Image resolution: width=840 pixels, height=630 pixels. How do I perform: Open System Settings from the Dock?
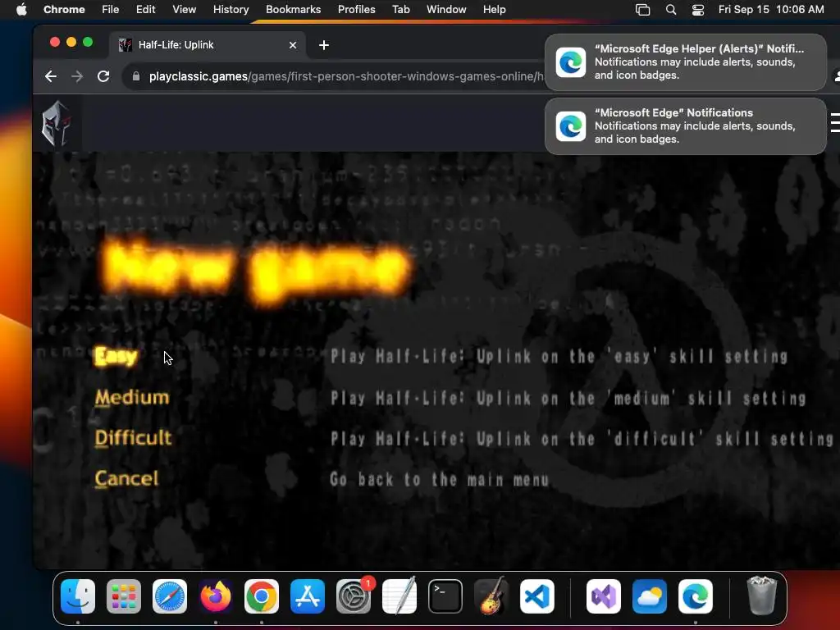coord(354,596)
